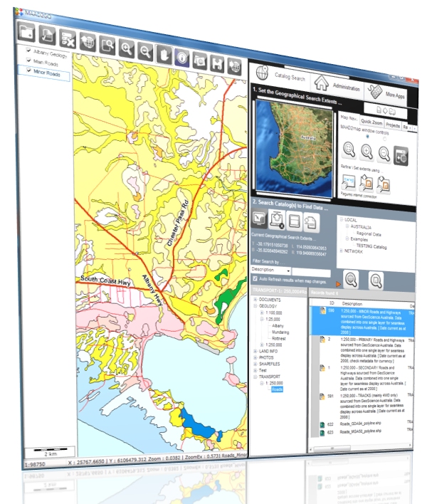The width and height of the screenshot is (427, 504).
Task: Toggle Auto Refresh results when map changes
Action: [255, 278]
